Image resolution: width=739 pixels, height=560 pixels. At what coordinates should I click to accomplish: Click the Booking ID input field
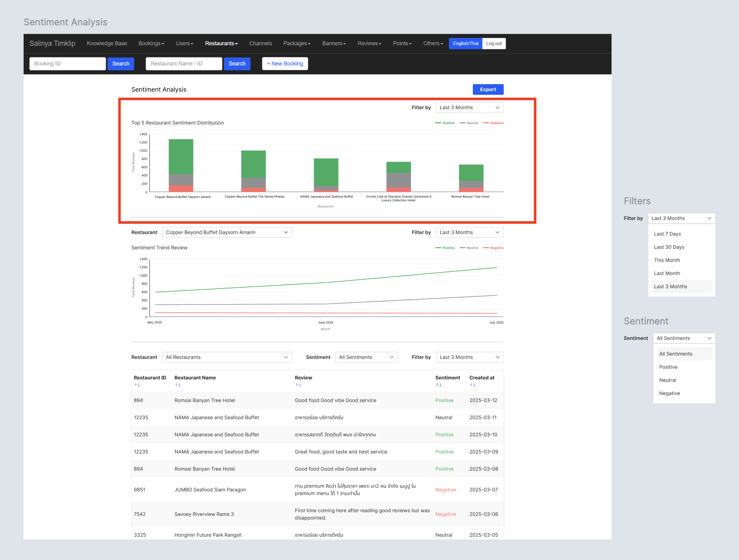[x=67, y=64]
